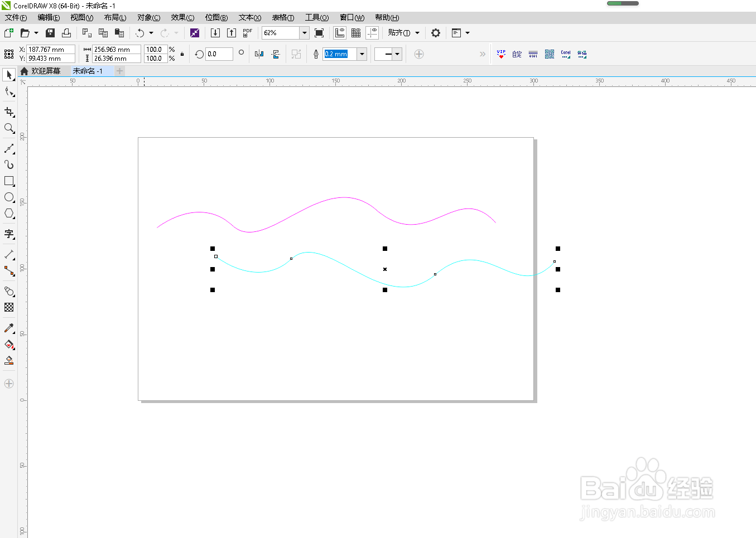Viewport: 756px width, 538px height.
Task: Click the Full-screen preview icon
Action: pos(319,33)
